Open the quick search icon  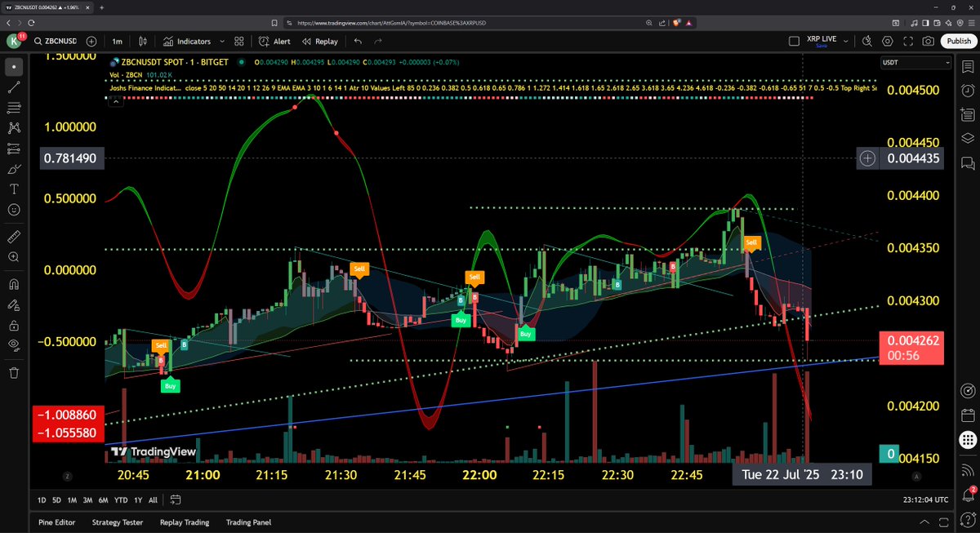pyautogui.click(x=867, y=41)
